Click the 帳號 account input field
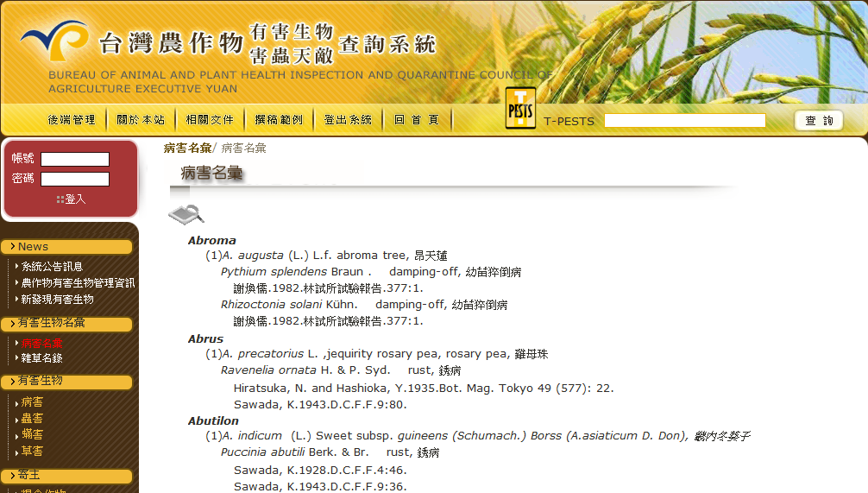The height and width of the screenshot is (493, 868). (x=75, y=159)
